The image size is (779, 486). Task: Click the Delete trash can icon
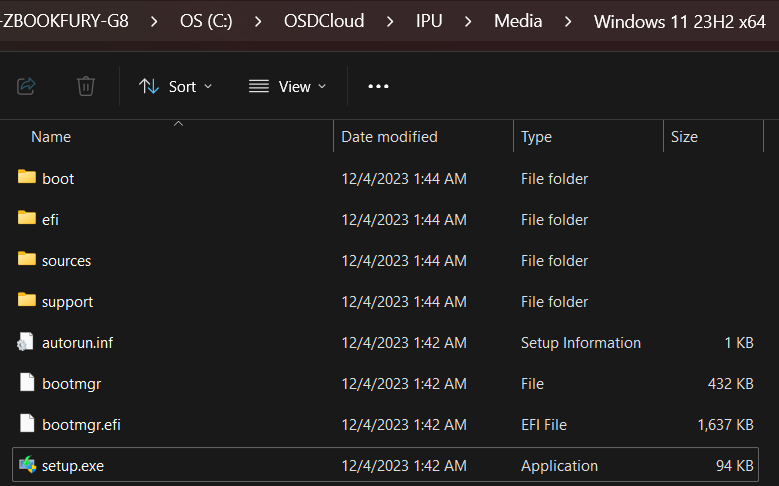(86, 86)
